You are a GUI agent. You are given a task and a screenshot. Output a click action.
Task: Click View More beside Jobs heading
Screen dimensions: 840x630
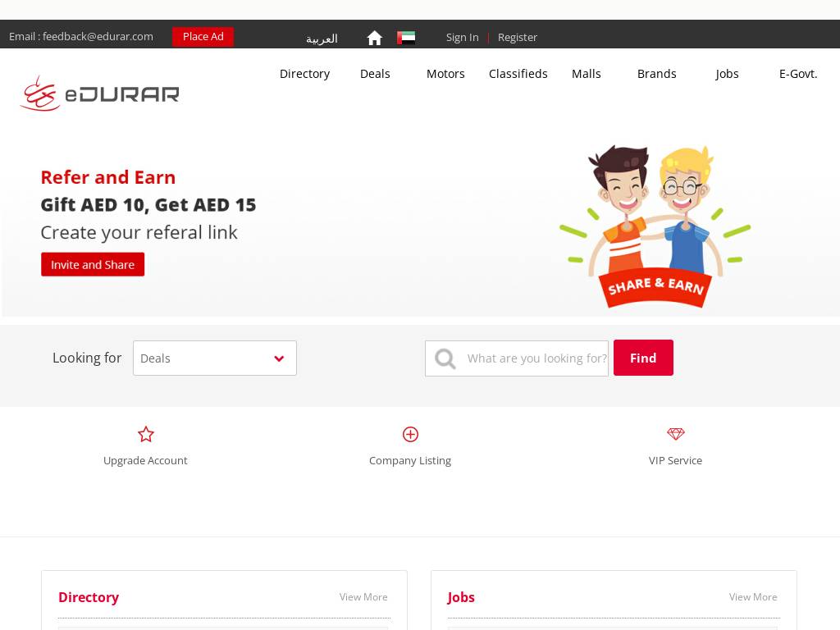click(x=752, y=597)
